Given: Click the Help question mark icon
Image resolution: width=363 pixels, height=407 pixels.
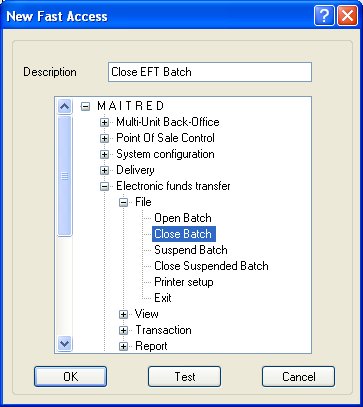Looking at the screenshot, I should 324,16.
